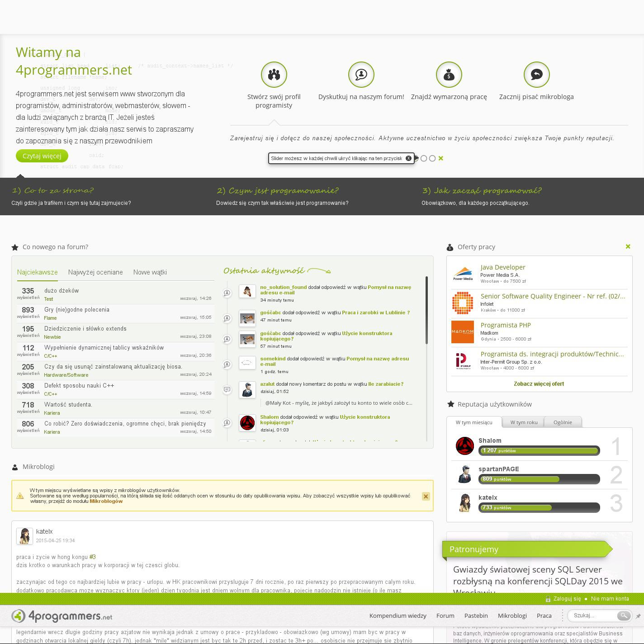
Task: Click the comment icon beside azalut's activity
Action: tap(227, 389)
